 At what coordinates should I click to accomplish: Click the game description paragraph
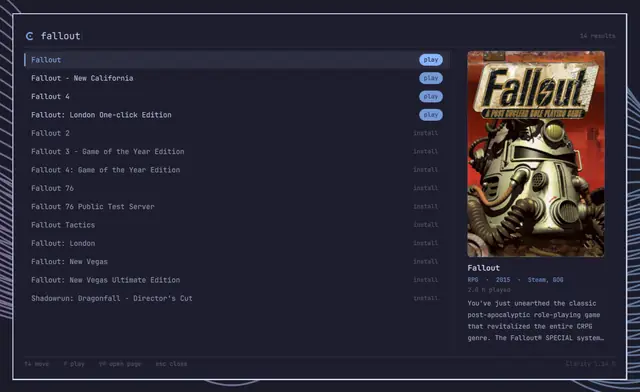coord(536,321)
